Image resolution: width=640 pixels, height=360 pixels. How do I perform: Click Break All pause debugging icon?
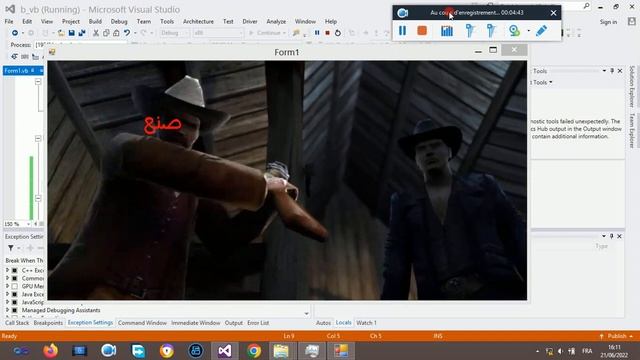[x=317, y=33]
